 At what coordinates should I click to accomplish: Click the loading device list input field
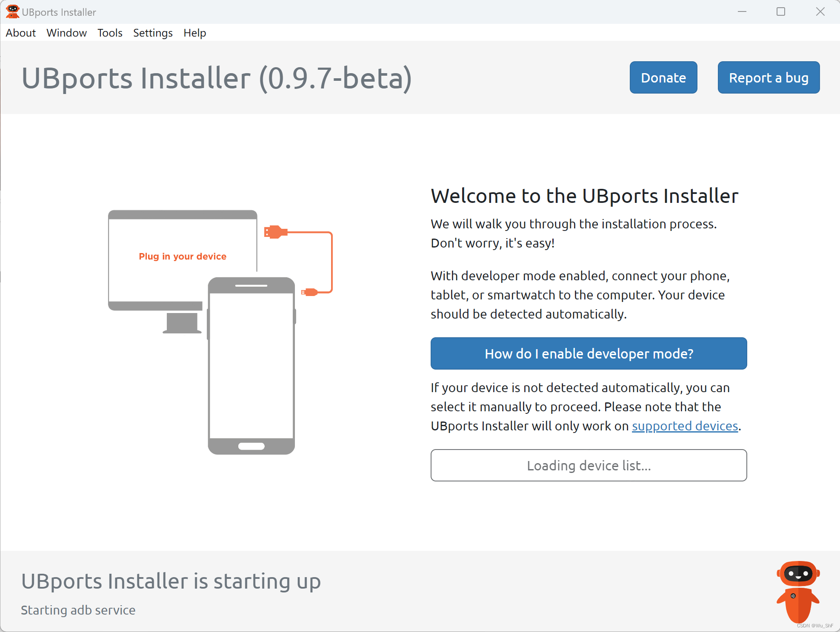coord(589,465)
